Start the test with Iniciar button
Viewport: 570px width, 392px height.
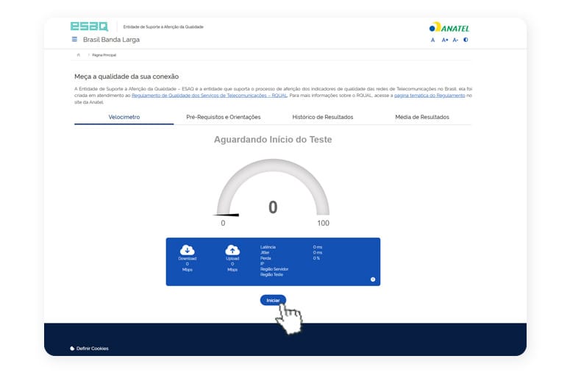pos(273,300)
